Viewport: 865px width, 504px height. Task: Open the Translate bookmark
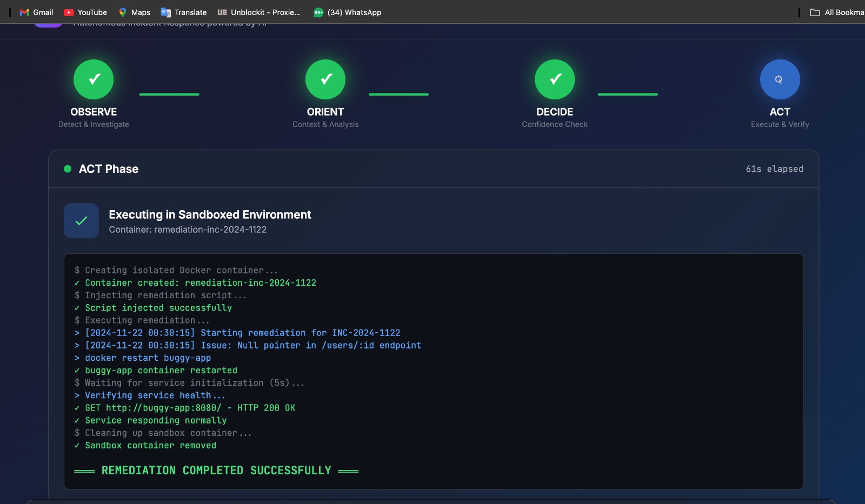tap(184, 12)
